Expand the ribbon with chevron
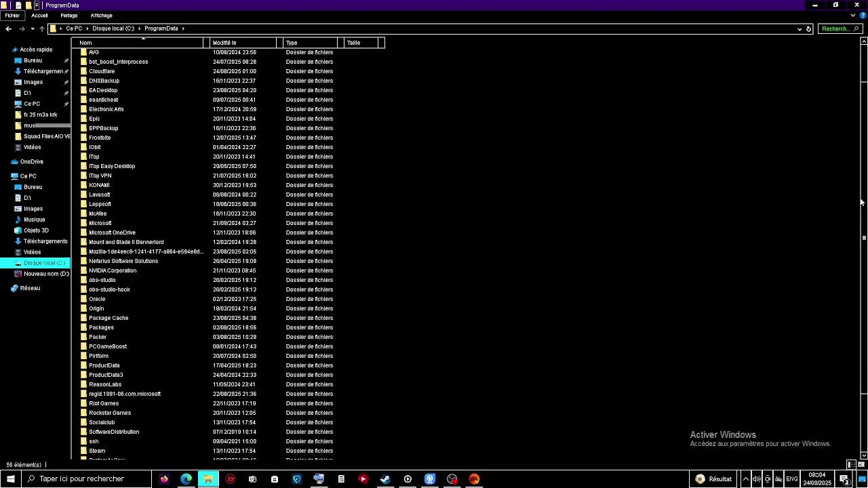Image resolution: width=868 pixels, height=488 pixels. [853, 15]
